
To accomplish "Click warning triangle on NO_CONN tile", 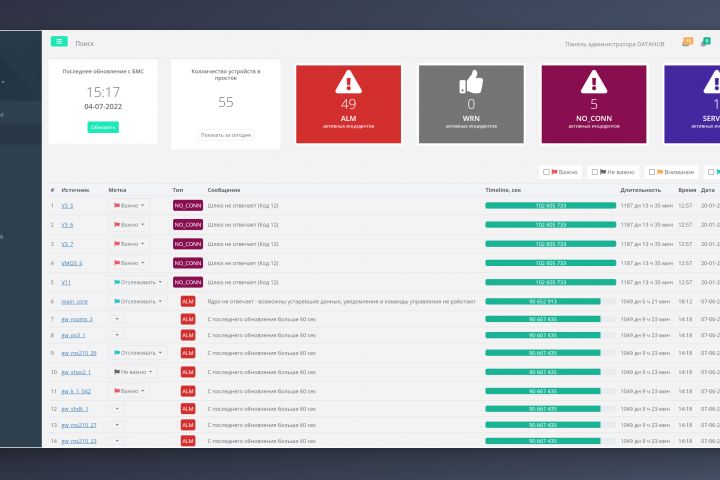I will click(594, 82).
